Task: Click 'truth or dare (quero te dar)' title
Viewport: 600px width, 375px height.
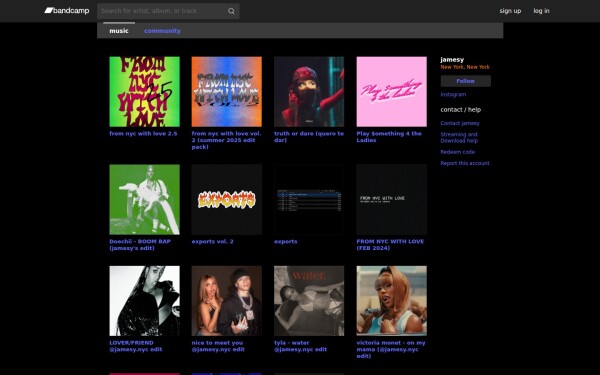Action: tap(309, 137)
